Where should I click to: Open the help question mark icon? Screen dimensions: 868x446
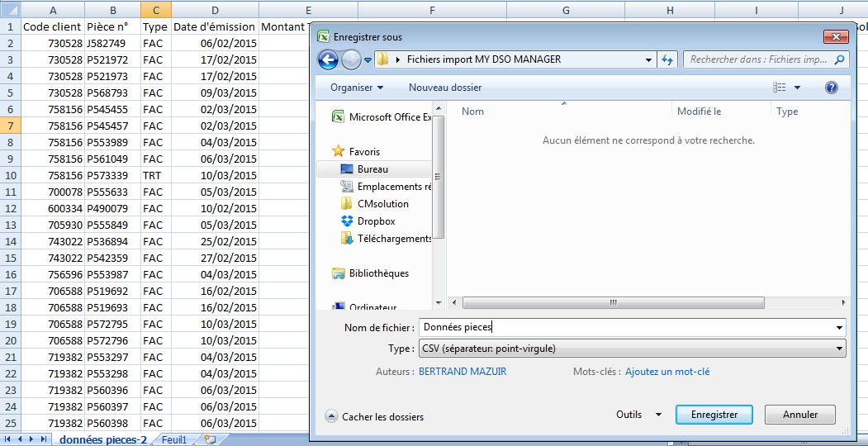tap(832, 88)
